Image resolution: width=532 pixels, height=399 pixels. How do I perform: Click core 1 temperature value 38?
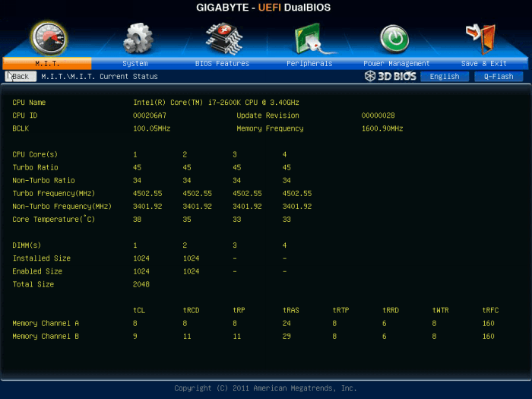[x=137, y=220]
